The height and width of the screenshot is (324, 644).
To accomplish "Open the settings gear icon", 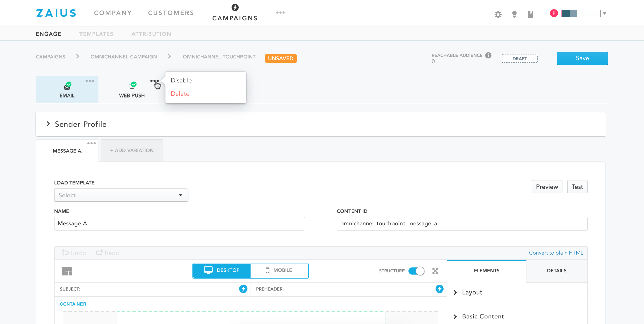I will pos(498,14).
